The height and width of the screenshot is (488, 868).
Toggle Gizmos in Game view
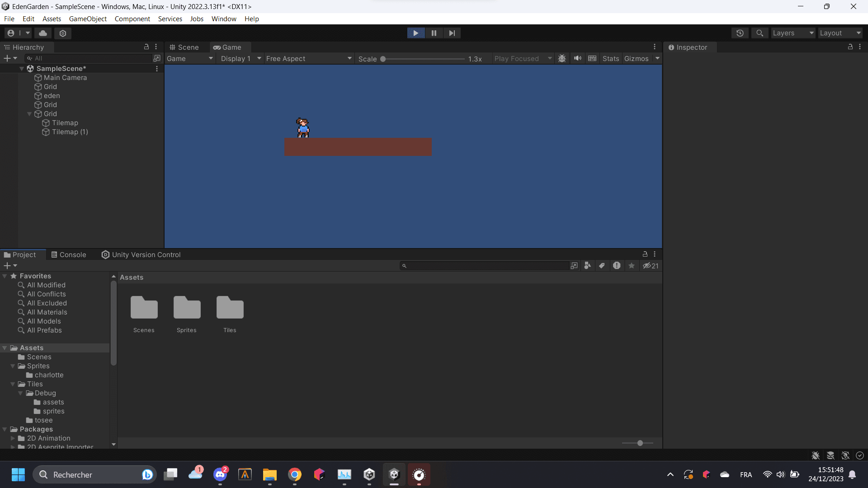[x=637, y=59]
